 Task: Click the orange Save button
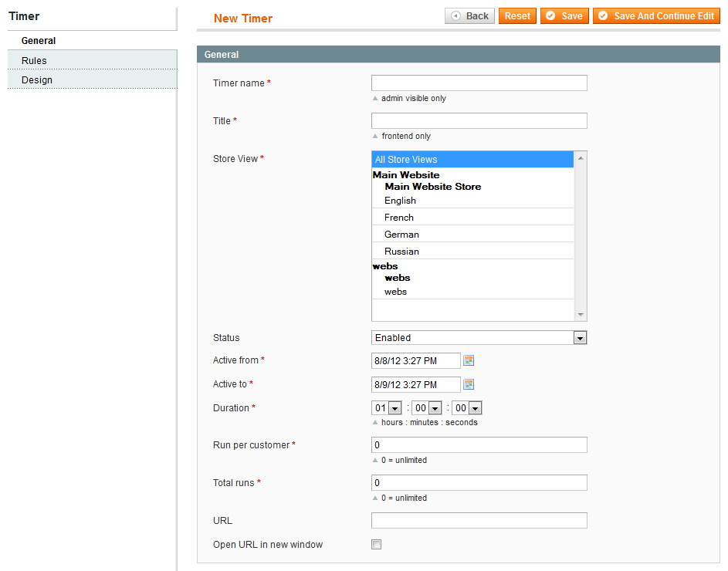click(564, 15)
